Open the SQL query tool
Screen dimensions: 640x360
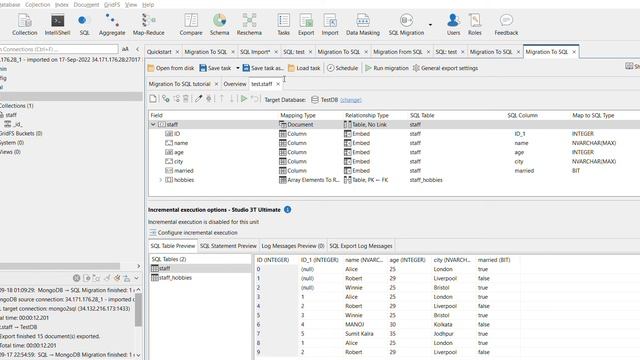coord(84,24)
